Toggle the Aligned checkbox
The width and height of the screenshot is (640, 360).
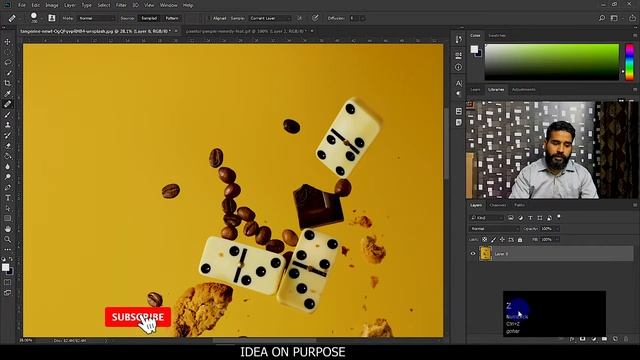click(210, 18)
